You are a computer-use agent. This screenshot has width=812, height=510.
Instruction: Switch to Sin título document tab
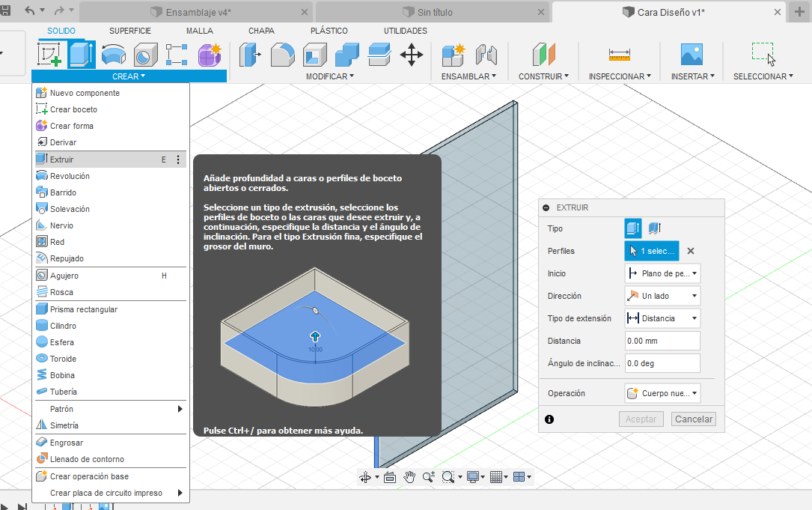pos(433,12)
